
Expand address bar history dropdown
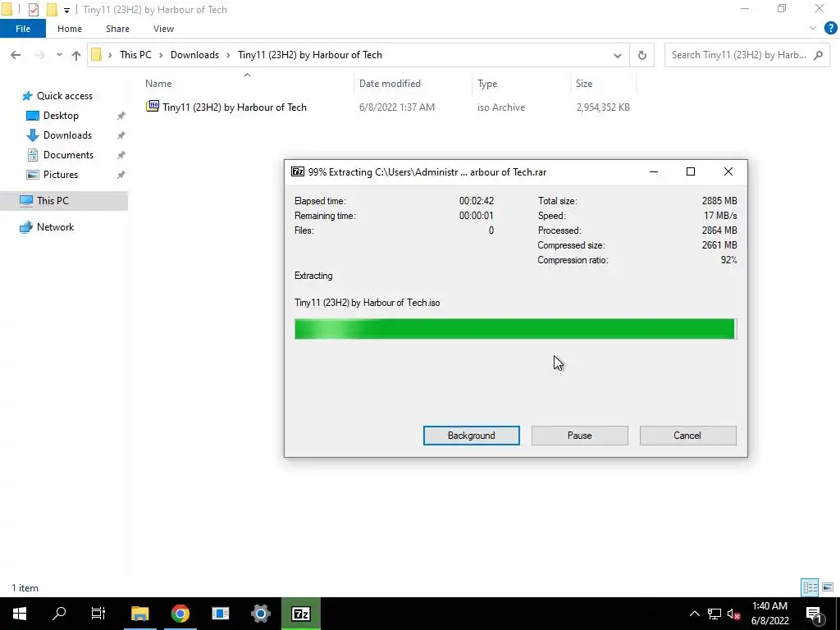(617, 55)
